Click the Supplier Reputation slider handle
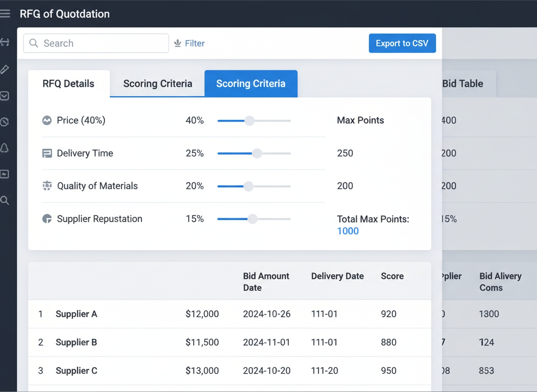This screenshot has width=537, height=392. [x=252, y=219]
